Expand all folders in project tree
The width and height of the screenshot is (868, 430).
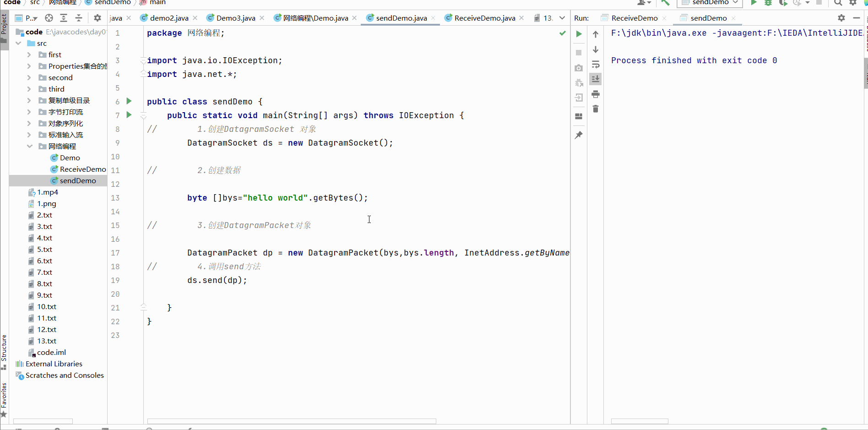pyautogui.click(x=64, y=18)
